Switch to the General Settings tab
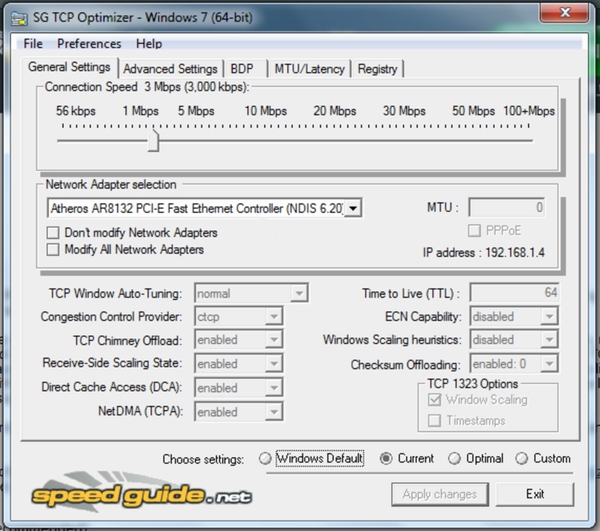The width and height of the screenshot is (600, 531). (x=69, y=67)
